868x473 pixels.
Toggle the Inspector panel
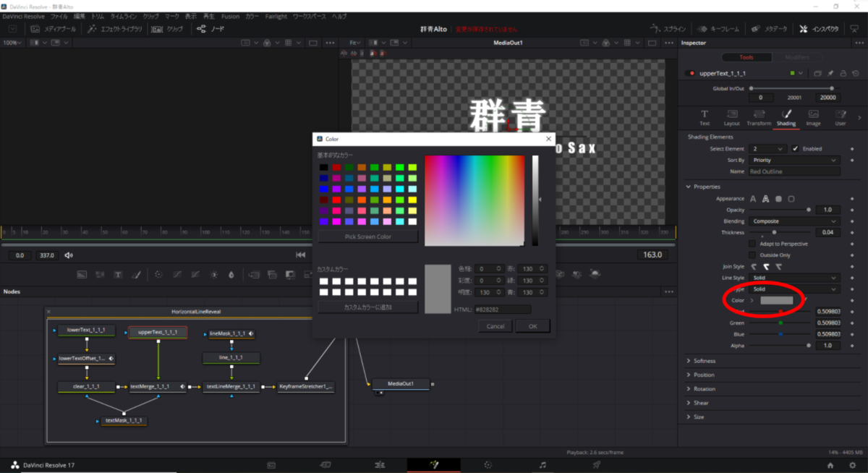[x=819, y=29]
